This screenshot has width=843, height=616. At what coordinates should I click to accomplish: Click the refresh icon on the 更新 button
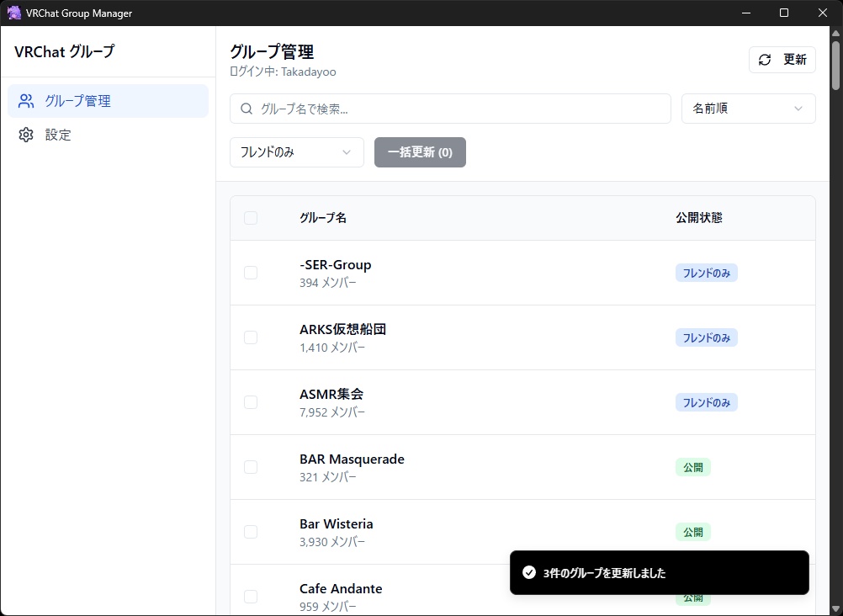point(765,60)
